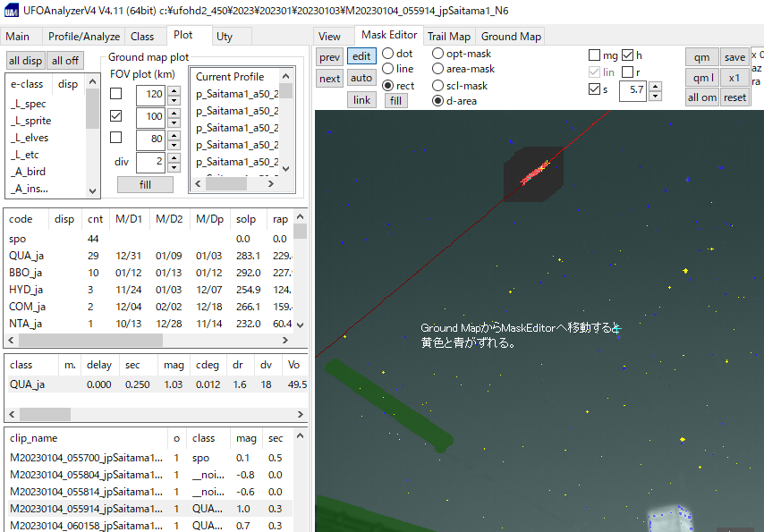The width and height of the screenshot is (764, 532).
Task: Open the Profile/Analyze tab
Action: 83,37
